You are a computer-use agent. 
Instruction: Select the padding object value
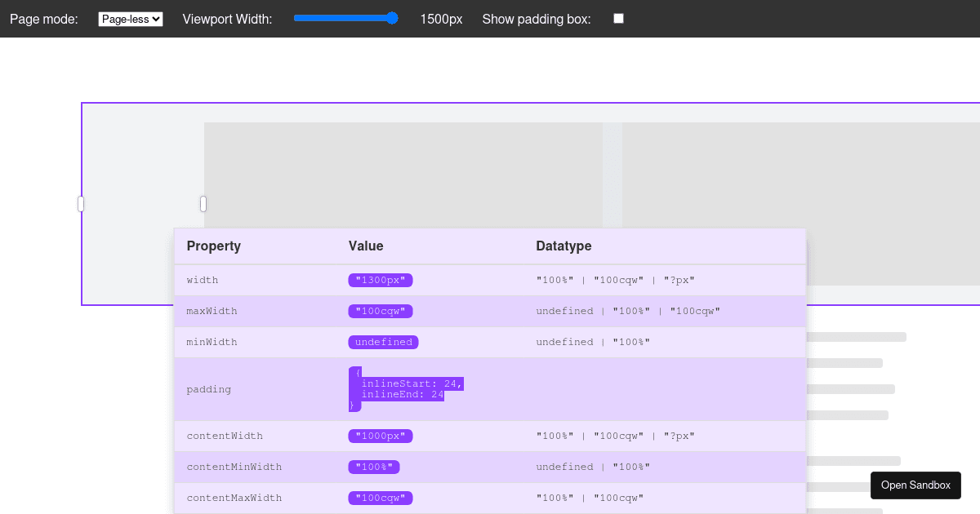406,389
